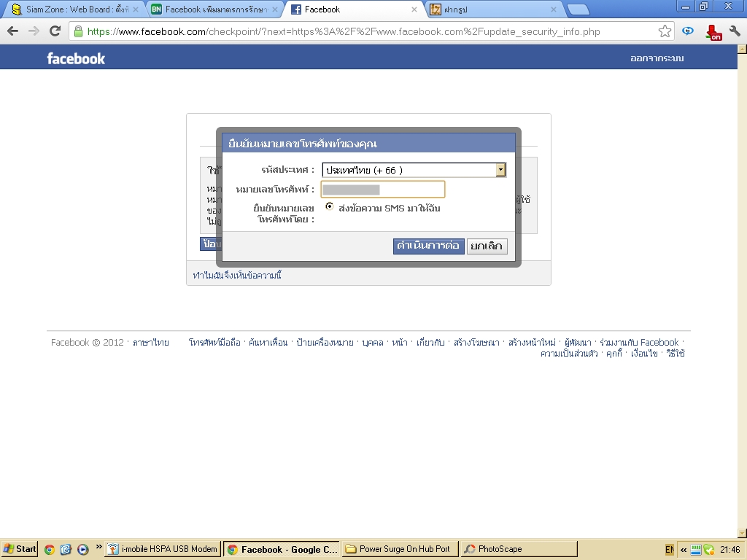Open the โทรศัพท์มือถือ footer link
Screen dimensions: 747x560
214,343
